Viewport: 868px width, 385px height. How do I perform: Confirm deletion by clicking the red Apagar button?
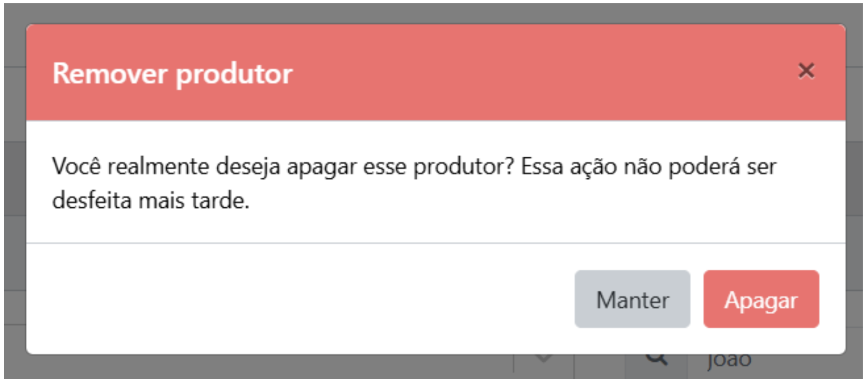[761, 299]
